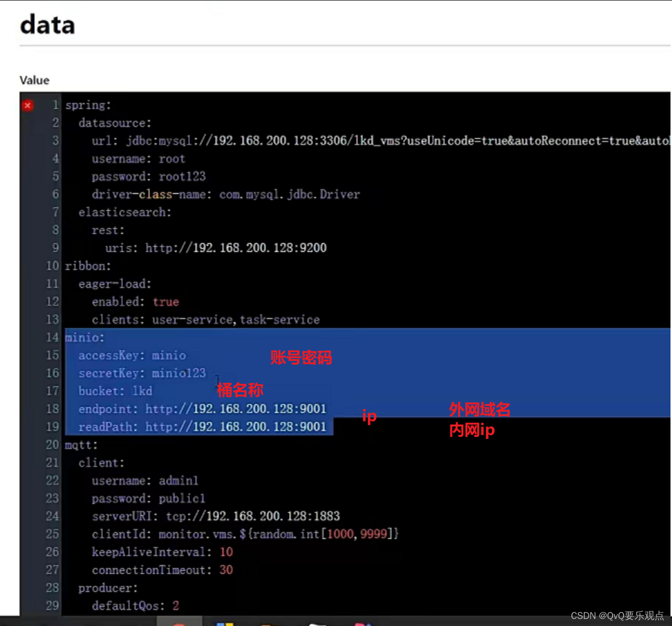This screenshot has height=626, width=672.
Task: Click the 'keepAliveInterval: 10' line
Action: click(x=162, y=552)
